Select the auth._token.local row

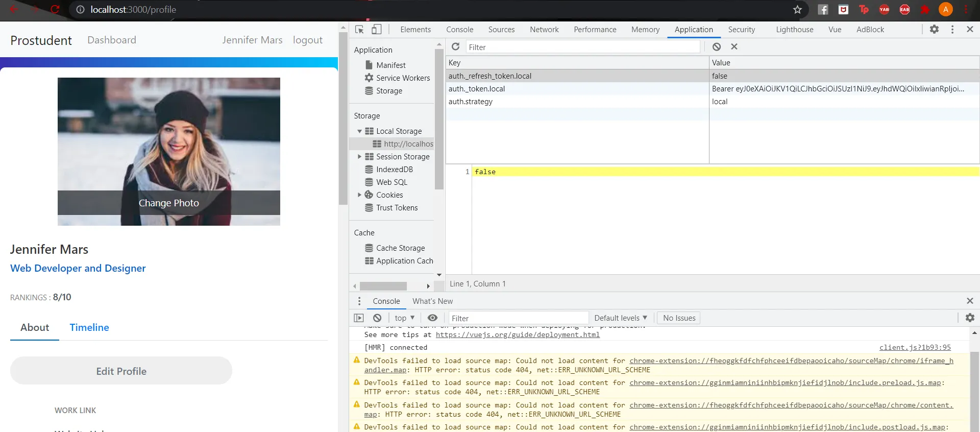713,89
